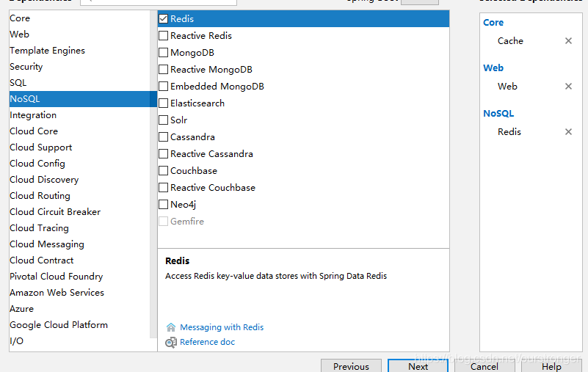Open the Reference doc link

207,342
